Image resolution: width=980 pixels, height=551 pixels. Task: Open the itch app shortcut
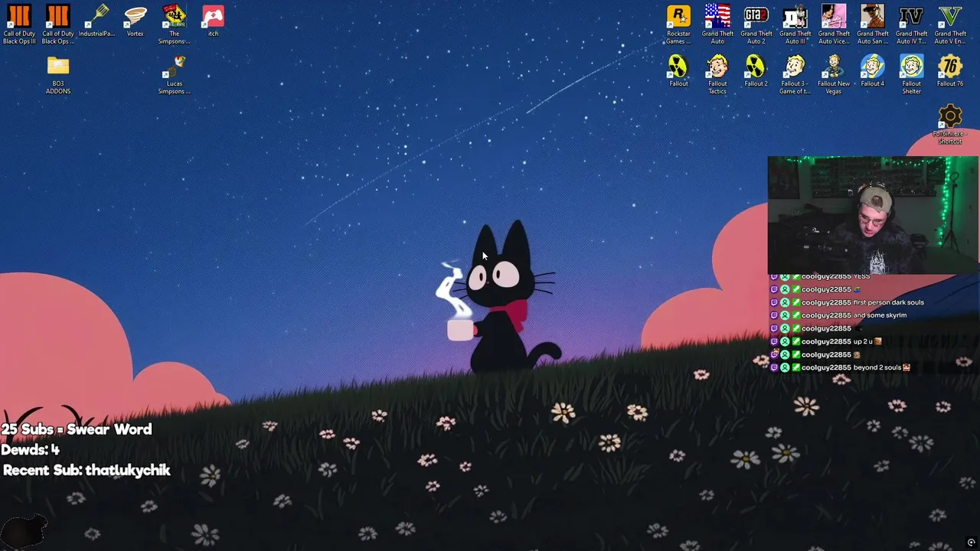pyautogui.click(x=213, y=21)
